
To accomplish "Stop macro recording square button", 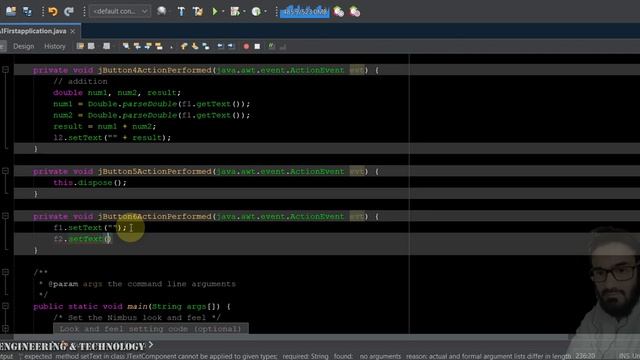I will pos(257,47).
